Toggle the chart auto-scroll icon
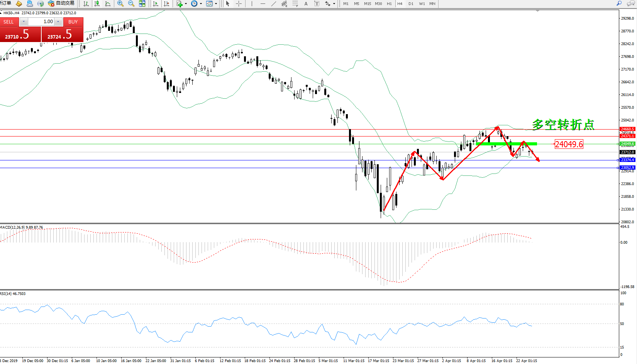 [156, 3]
